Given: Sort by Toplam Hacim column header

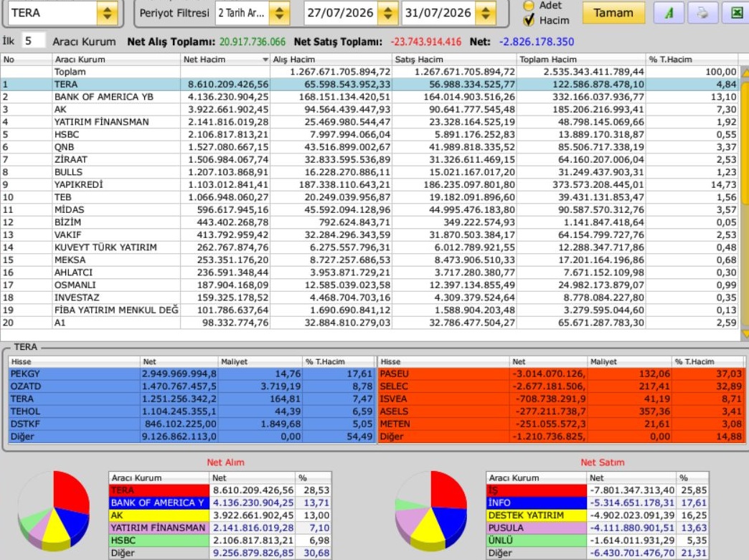Looking at the screenshot, I should [x=580, y=60].
